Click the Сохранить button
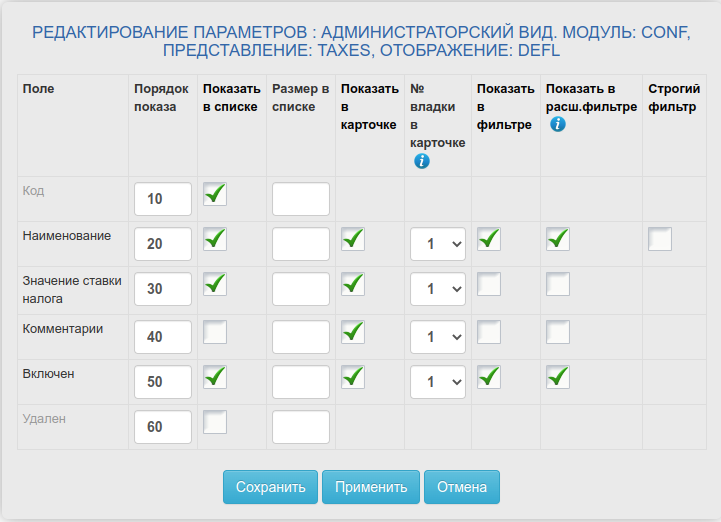 [x=270, y=487]
